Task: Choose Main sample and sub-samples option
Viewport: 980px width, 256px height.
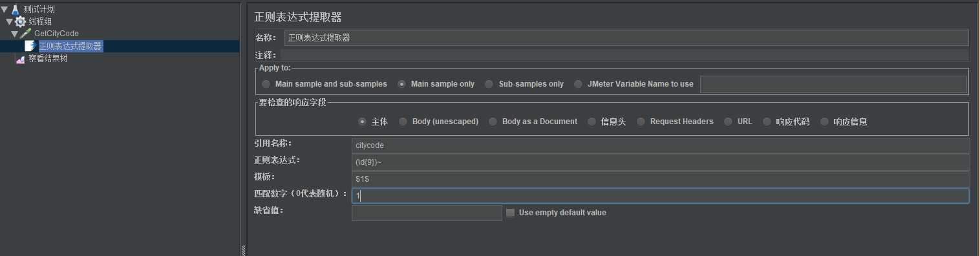Action: point(266,84)
